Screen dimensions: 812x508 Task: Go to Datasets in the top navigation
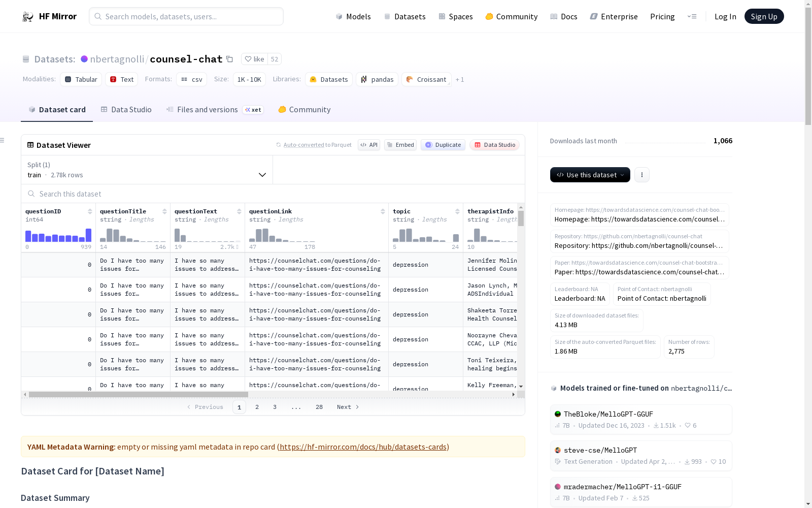tap(404, 16)
